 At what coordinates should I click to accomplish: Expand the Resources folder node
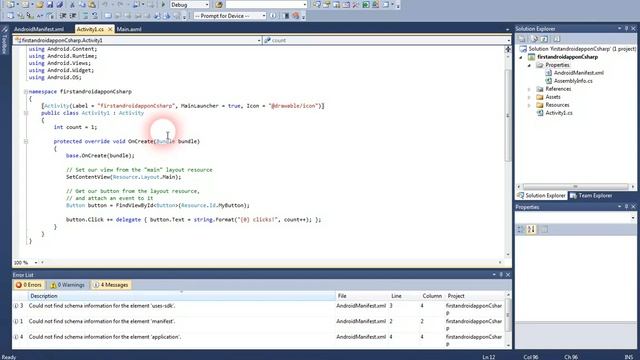click(529, 105)
